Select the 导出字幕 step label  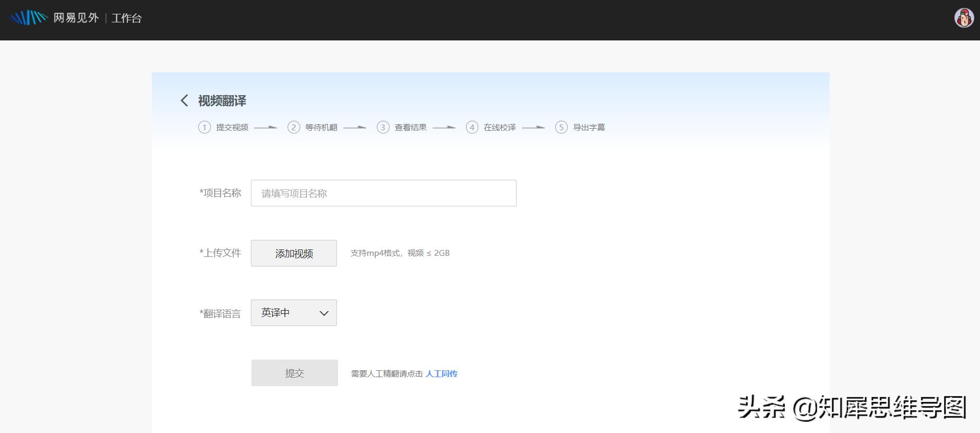point(589,127)
